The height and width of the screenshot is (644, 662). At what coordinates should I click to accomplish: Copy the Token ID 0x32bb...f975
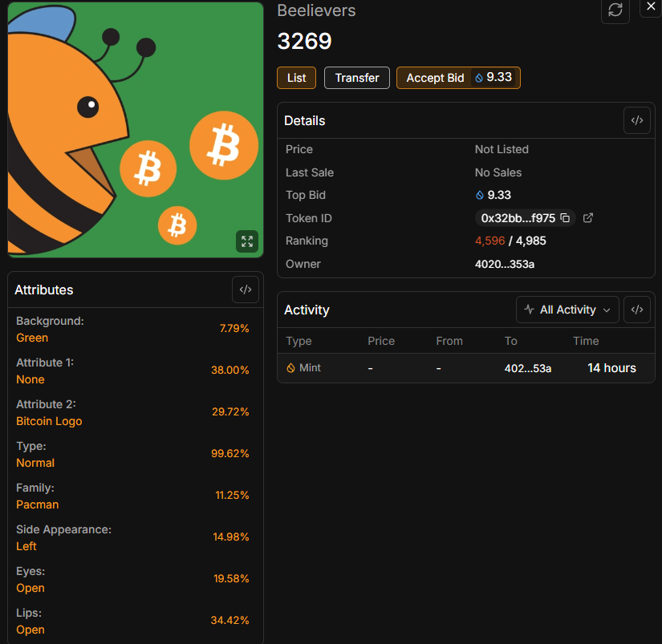tap(565, 218)
